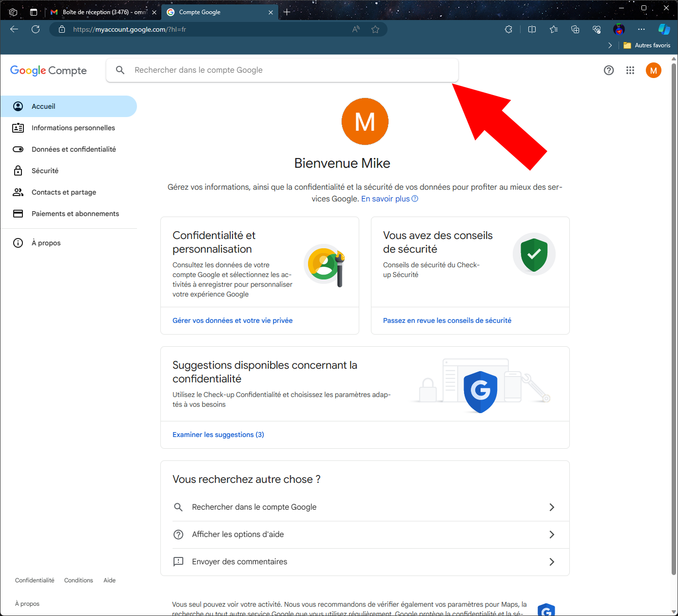
Task: Click the large profile picture above Bienvenue Mike
Action: [x=365, y=121]
